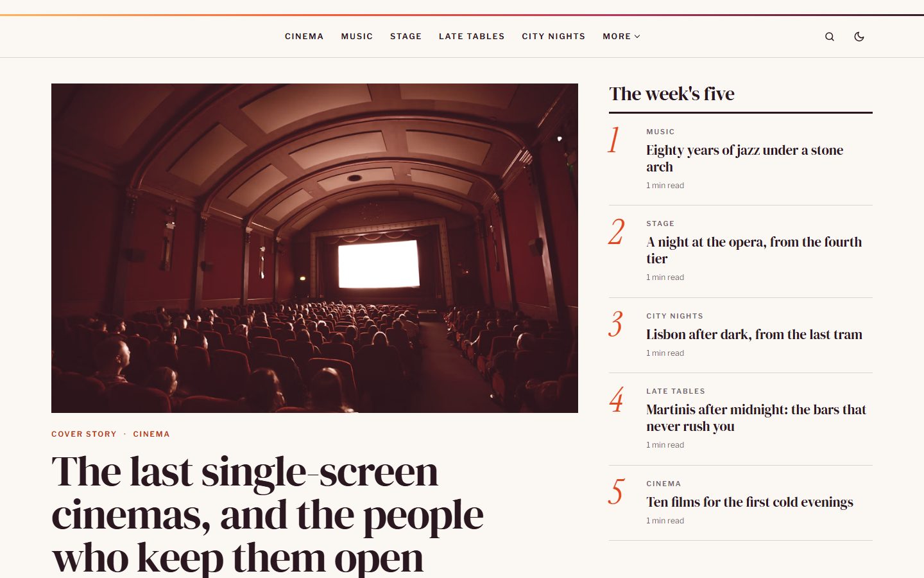Go to the CINEMA section in the top nav
This screenshot has width=924, height=578.
click(304, 37)
